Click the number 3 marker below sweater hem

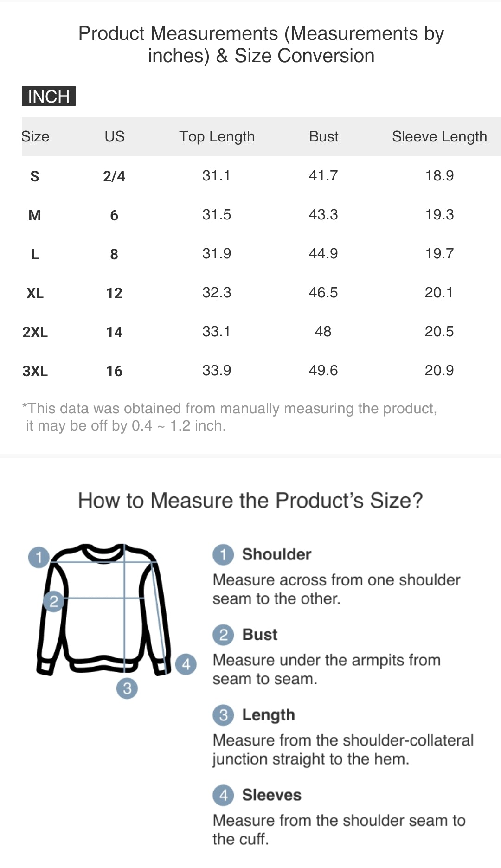pos(127,688)
